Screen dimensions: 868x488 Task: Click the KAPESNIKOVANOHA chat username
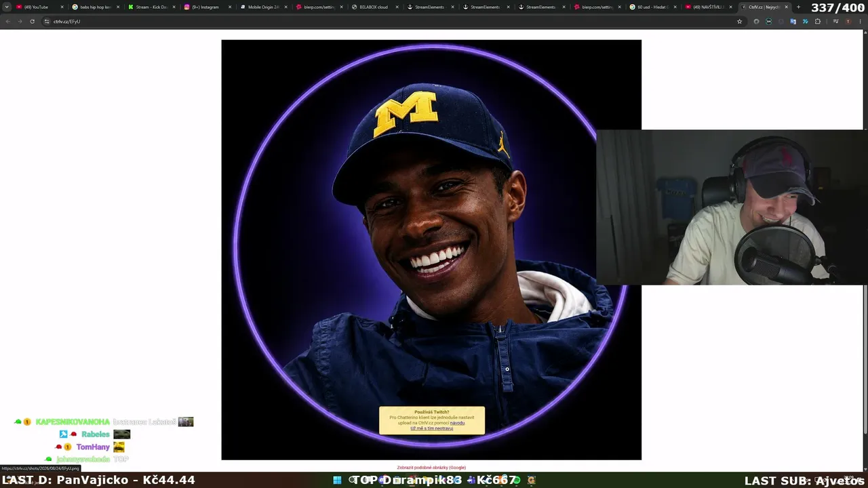click(73, 422)
